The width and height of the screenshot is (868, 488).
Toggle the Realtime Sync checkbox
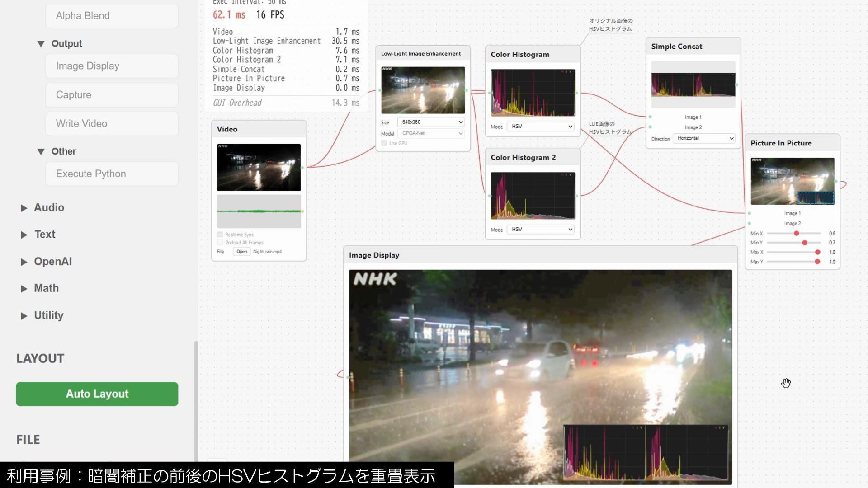pyautogui.click(x=220, y=235)
